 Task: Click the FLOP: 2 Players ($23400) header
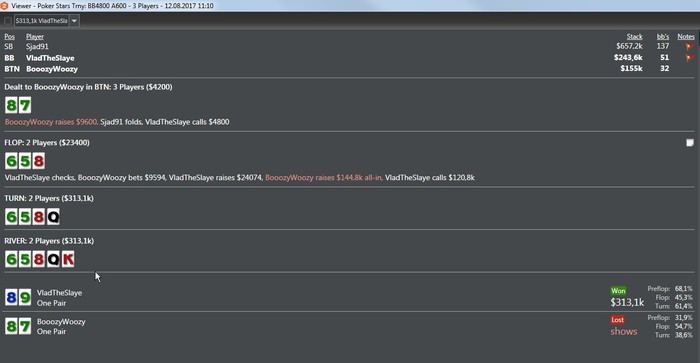pos(47,142)
